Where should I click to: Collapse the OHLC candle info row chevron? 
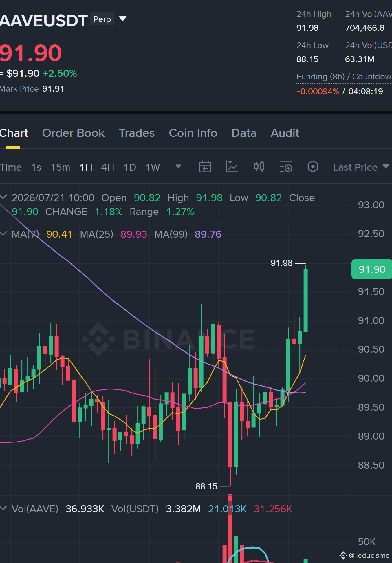(x=3, y=197)
